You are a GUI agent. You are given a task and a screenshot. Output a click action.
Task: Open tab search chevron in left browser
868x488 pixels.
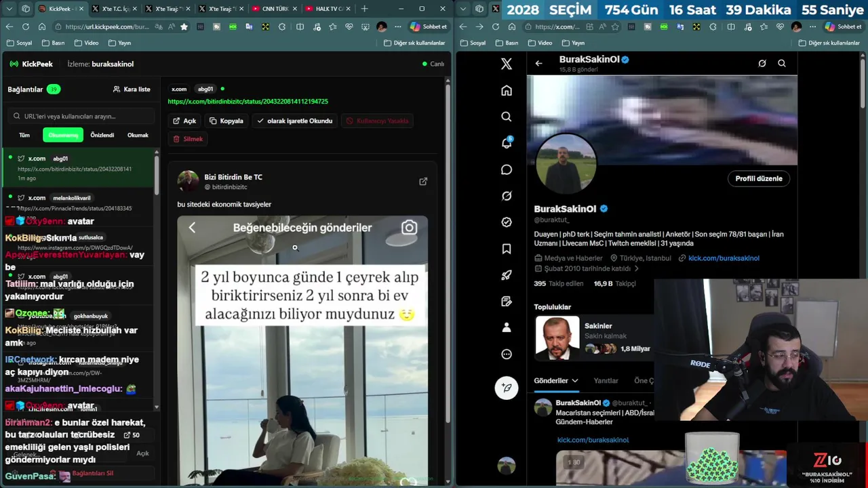pos(9,9)
